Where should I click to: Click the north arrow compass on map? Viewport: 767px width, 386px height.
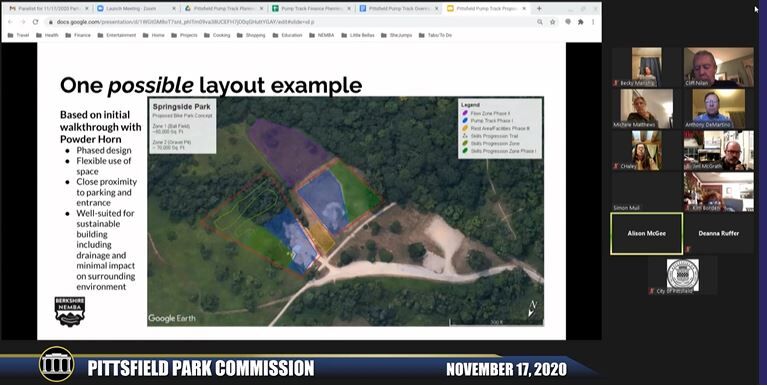pos(532,308)
